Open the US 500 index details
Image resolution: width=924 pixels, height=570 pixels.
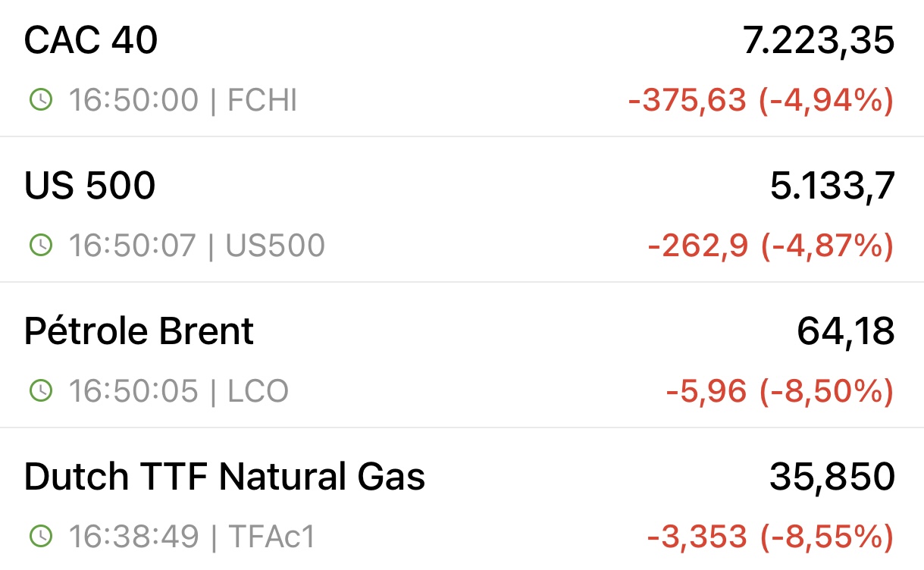[x=462, y=210]
